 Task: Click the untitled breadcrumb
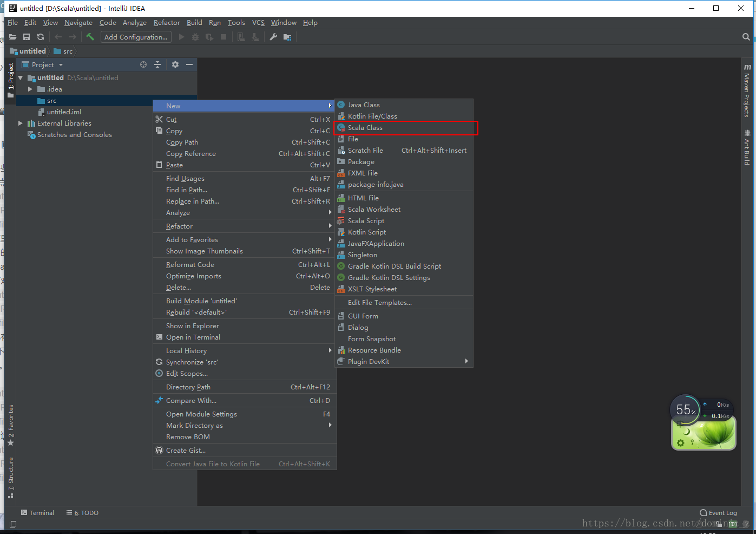coord(28,51)
